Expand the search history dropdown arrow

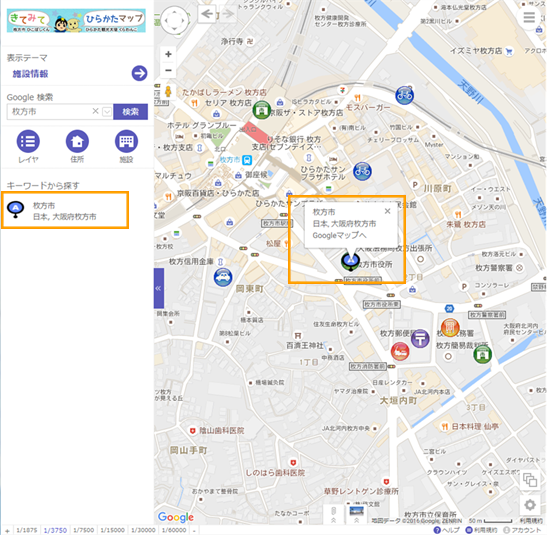coord(107,112)
